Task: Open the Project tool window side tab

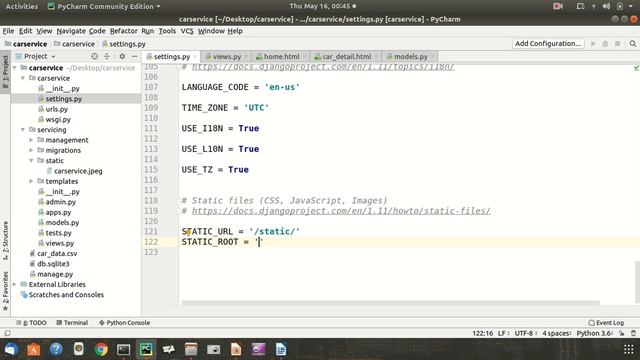Action: 5,72
